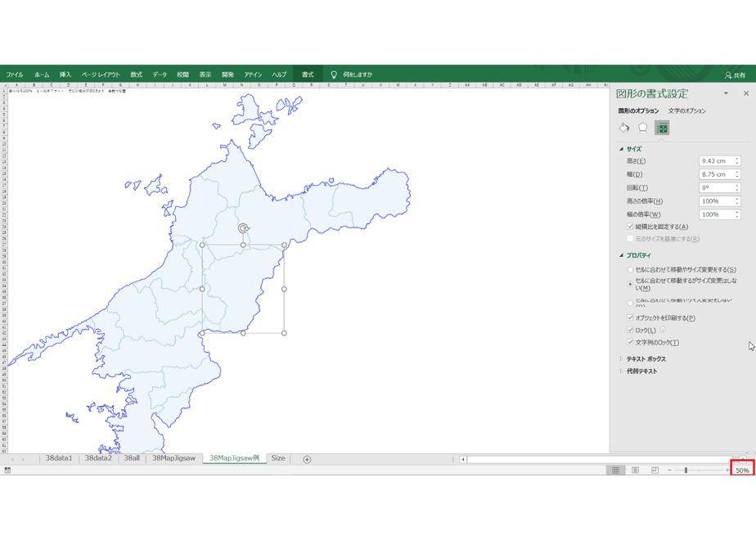The width and height of the screenshot is (756, 540).
Task: Open the Effects pentagon icon
Action: [x=643, y=128]
